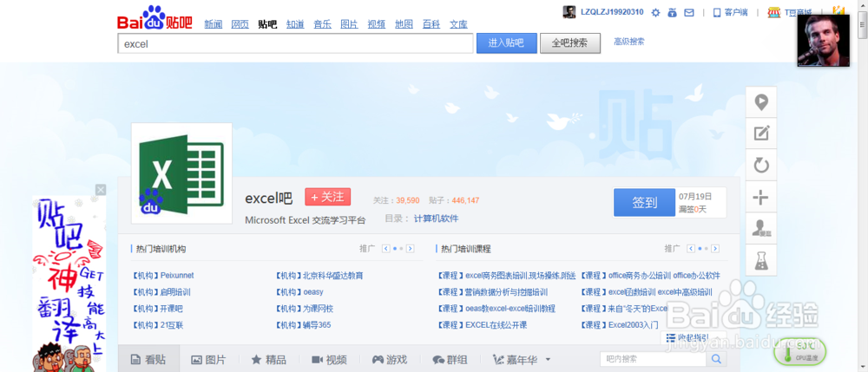Switch to the 群组 tab
The image size is (868, 372).
click(x=450, y=360)
